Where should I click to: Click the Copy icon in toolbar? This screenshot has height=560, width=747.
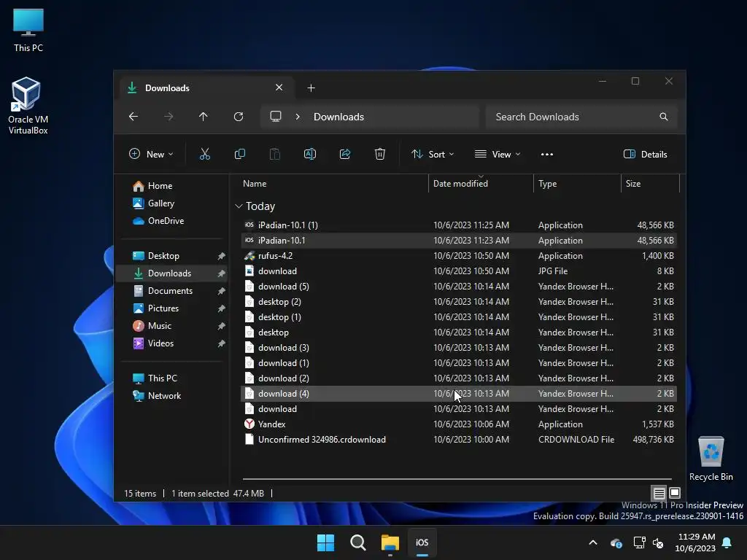click(x=239, y=154)
